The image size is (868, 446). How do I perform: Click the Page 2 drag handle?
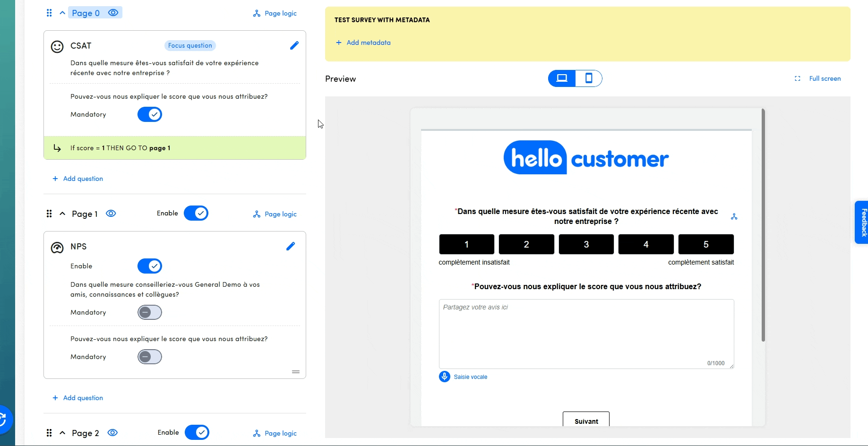tap(49, 433)
